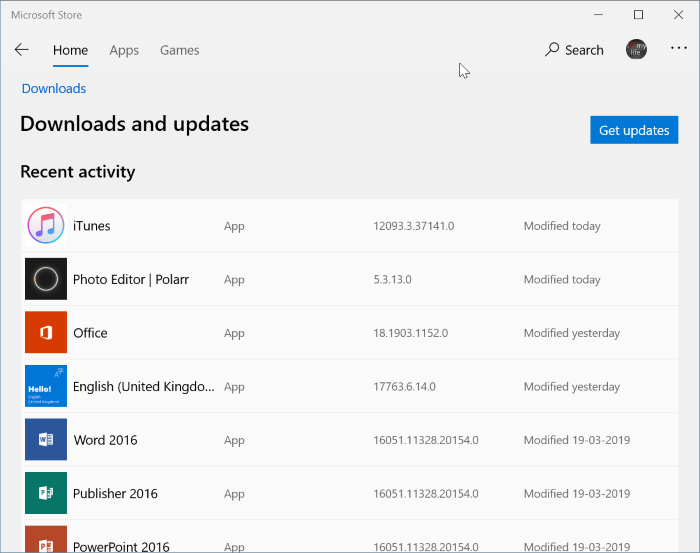Click the Search label in the header
This screenshot has height=553, width=700.
(584, 50)
